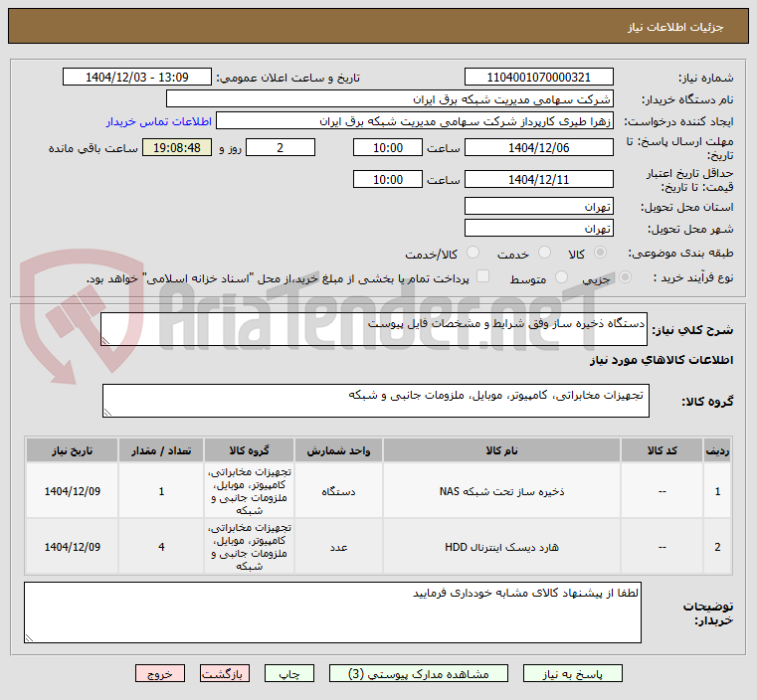Viewport: 757px width, 700px height.
Task: Click the response deadline date 1404/12/06
Action: (539, 147)
